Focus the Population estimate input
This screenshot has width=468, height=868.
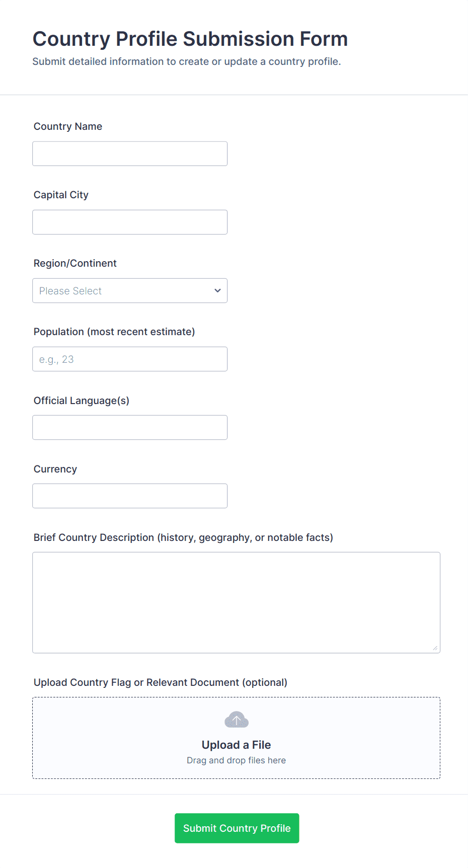pyautogui.click(x=129, y=359)
